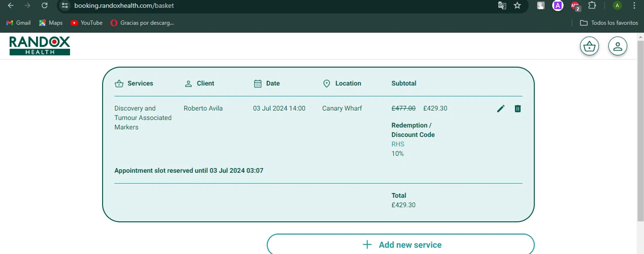Open the extensions puzzle icon
644x254 pixels.
tap(592, 6)
